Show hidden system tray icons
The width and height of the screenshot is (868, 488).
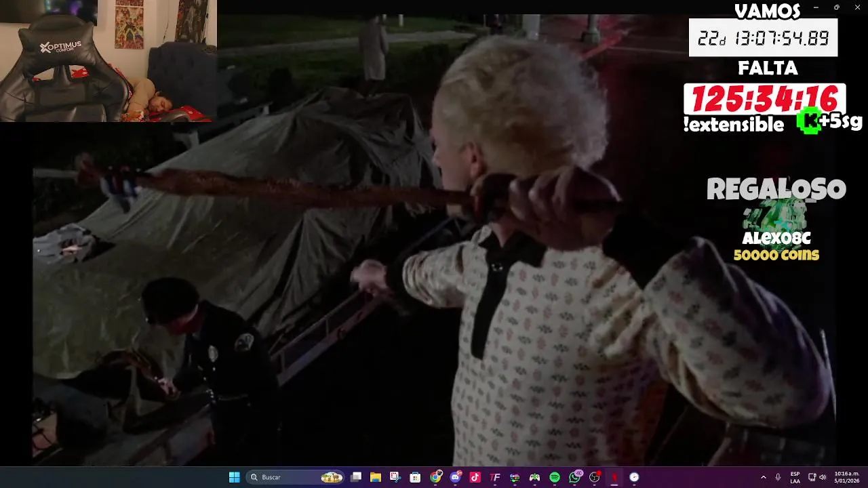764,477
